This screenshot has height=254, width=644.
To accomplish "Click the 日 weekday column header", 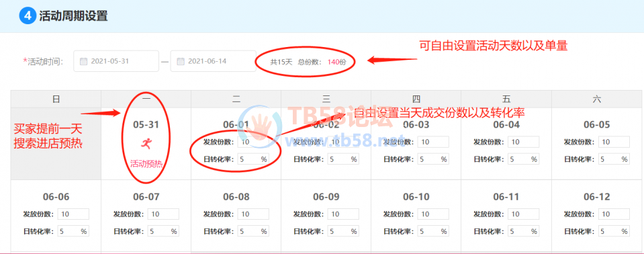I will click(x=56, y=99).
